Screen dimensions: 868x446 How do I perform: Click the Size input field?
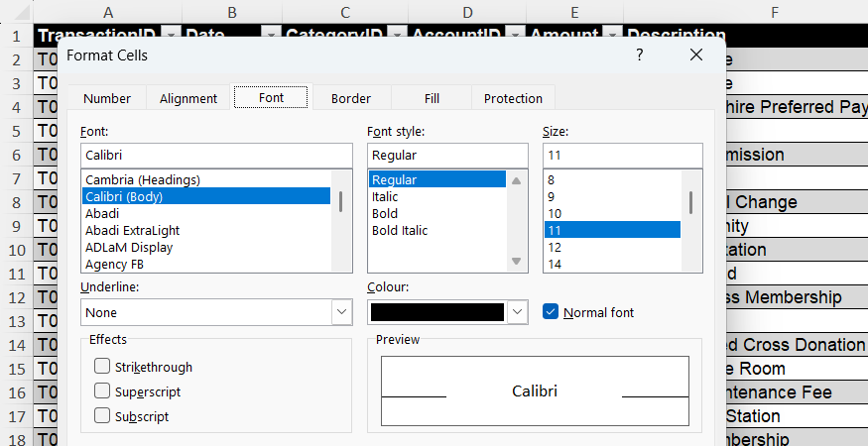pos(623,156)
